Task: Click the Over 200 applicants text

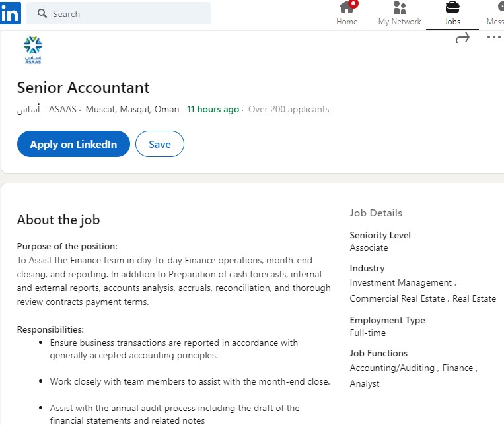Action: click(289, 110)
